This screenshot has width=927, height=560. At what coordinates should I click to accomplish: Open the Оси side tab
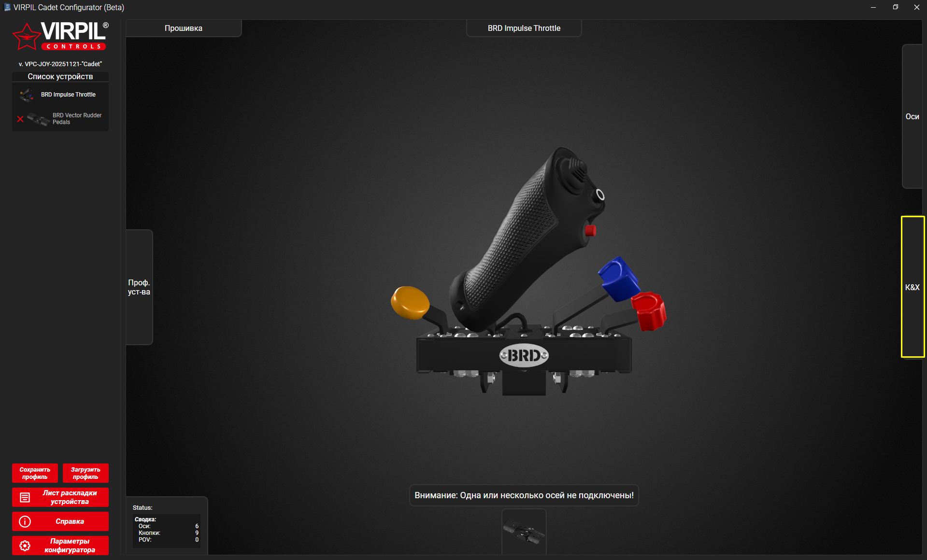tap(912, 116)
